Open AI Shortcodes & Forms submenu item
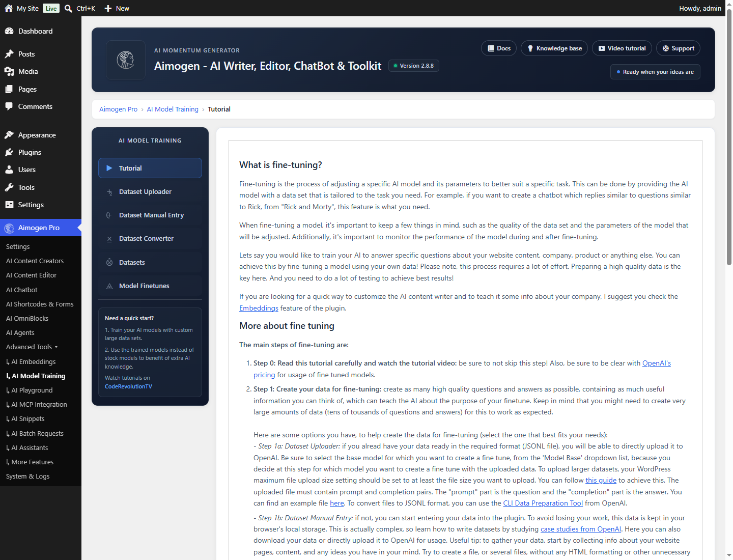Screen dimensions: 733x560 tap(41, 304)
